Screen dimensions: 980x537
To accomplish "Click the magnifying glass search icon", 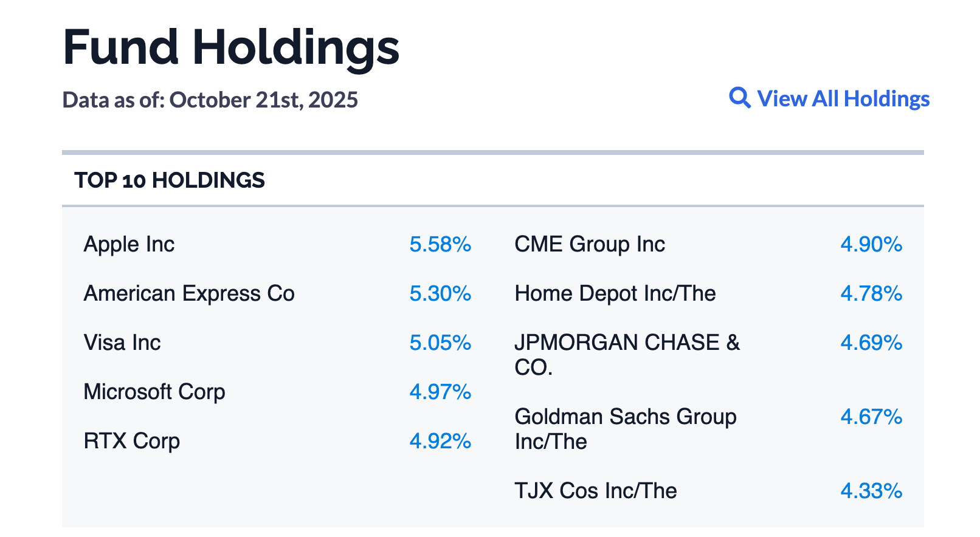I will [x=739, y=98].
